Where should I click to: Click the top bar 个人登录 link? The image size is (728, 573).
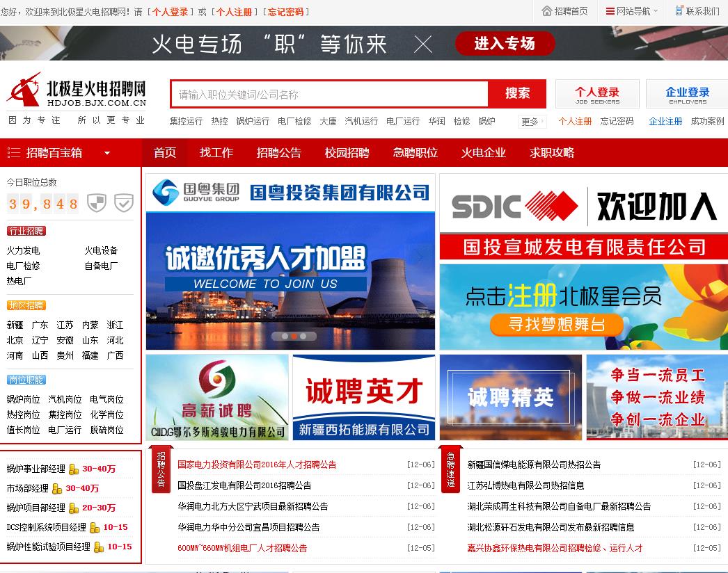coord(171,12)
